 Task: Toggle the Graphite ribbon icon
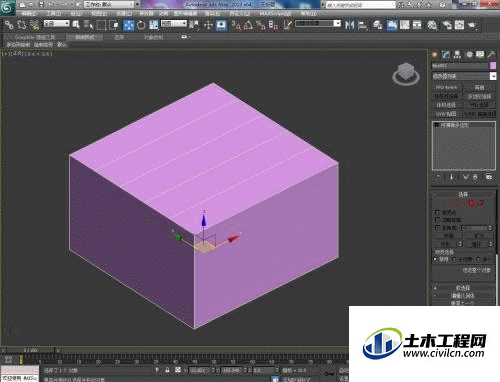click(392, 25)
